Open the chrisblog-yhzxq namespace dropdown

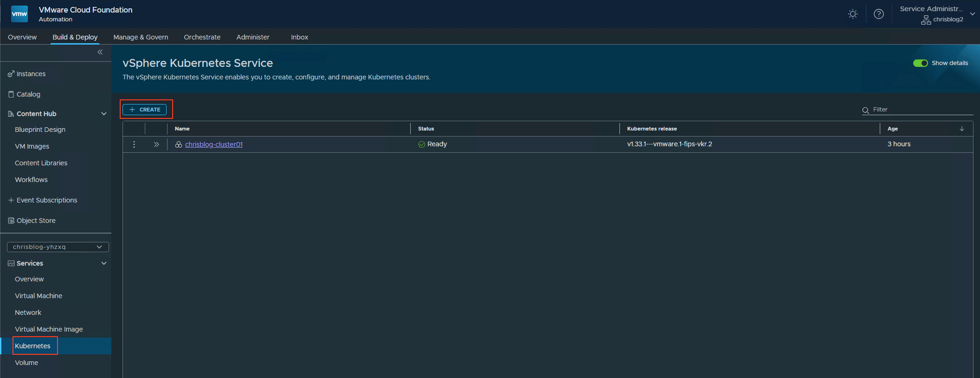pyautogui.click(x=58, y=247)
